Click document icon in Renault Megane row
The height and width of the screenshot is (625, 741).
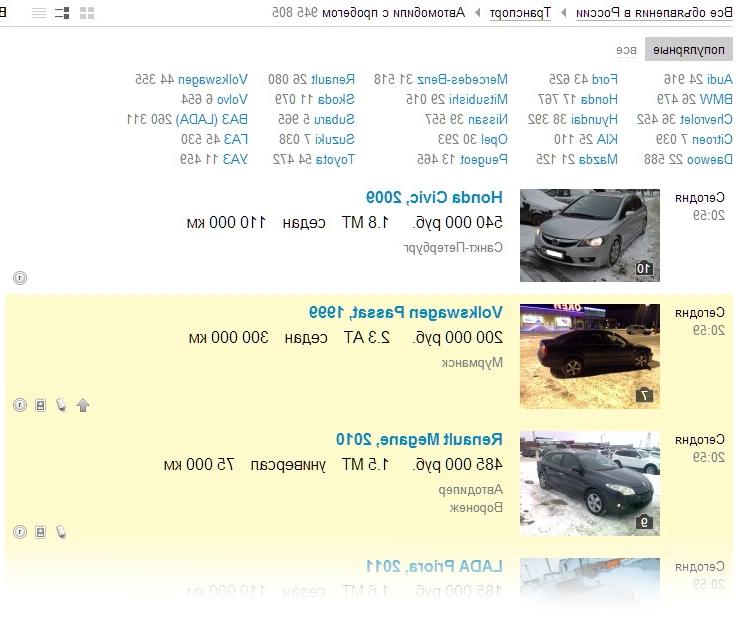[x=41, y=532]
